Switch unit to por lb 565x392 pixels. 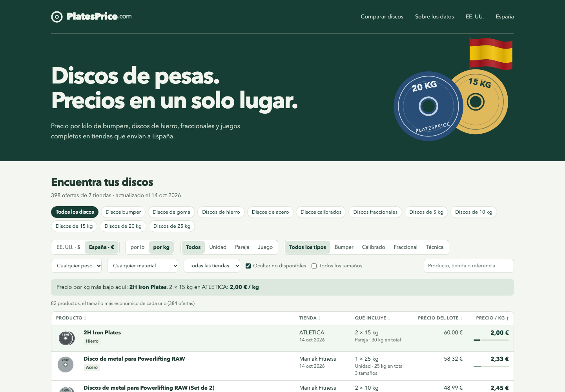[137, 247]
